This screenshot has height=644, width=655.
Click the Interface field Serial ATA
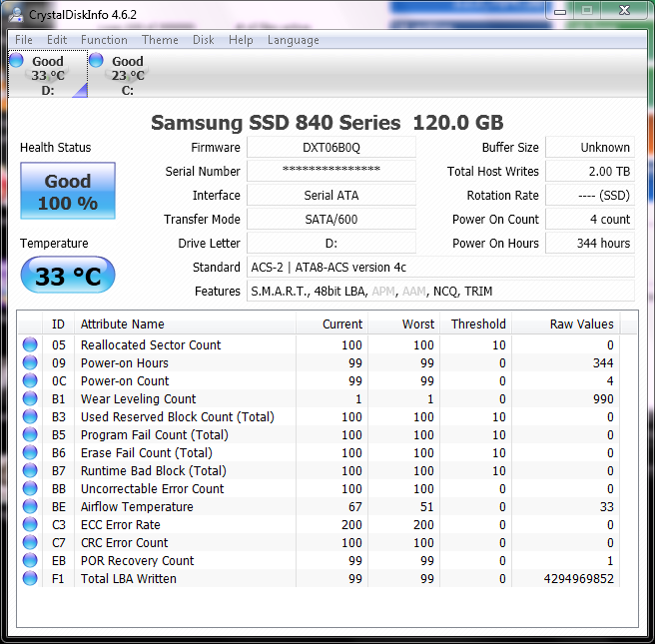tap(331, 195)
